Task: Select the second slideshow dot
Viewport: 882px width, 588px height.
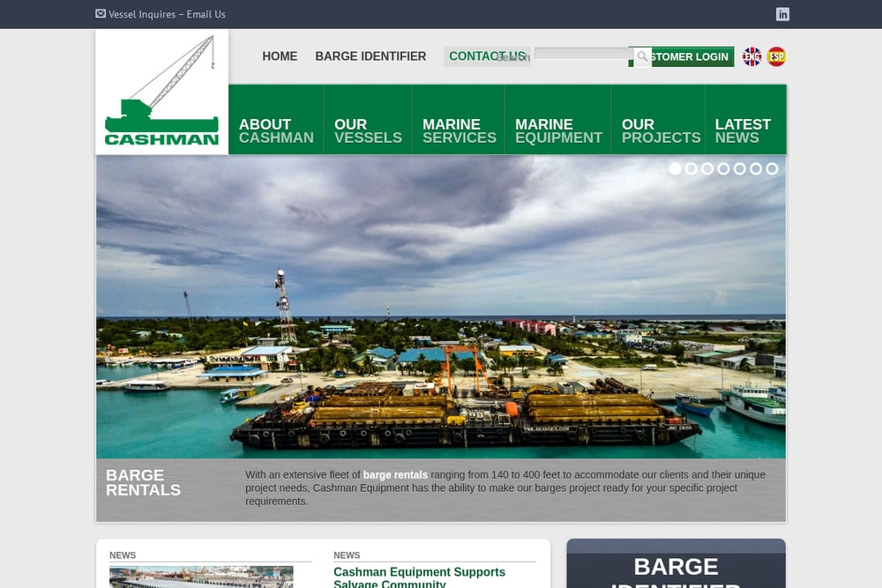Action: (x=691, y=168)
